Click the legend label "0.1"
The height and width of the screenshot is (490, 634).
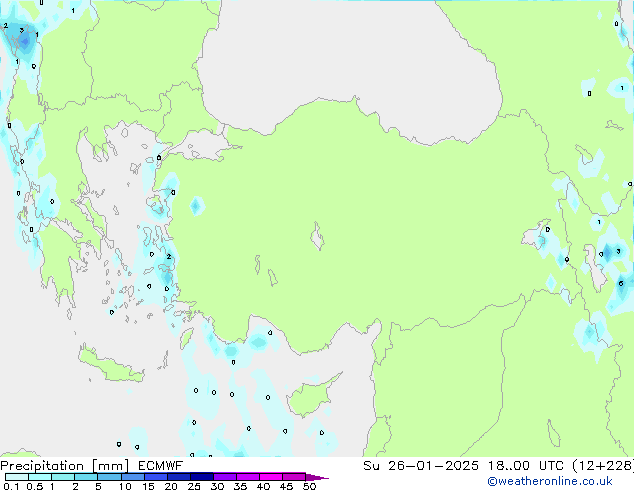click(x=11, y=486)
